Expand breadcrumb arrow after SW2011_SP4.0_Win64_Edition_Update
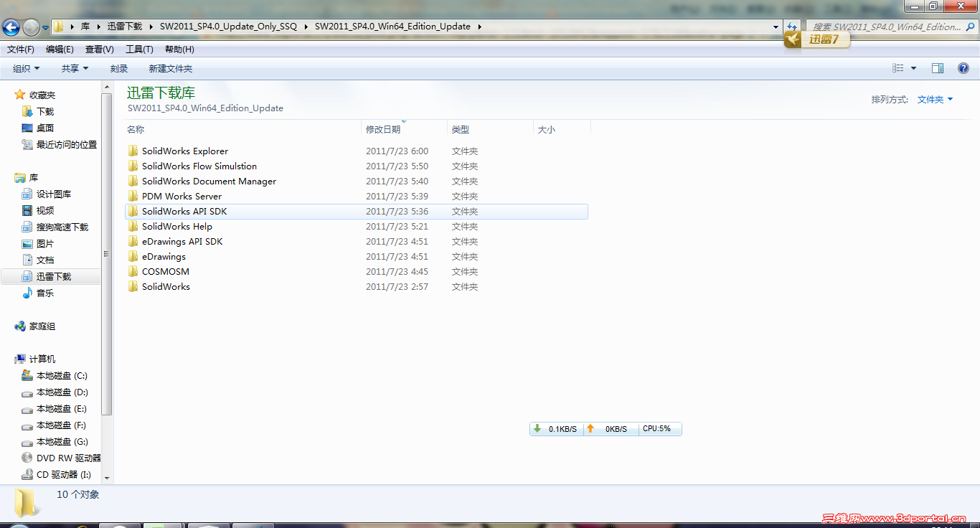 (479, 27)
